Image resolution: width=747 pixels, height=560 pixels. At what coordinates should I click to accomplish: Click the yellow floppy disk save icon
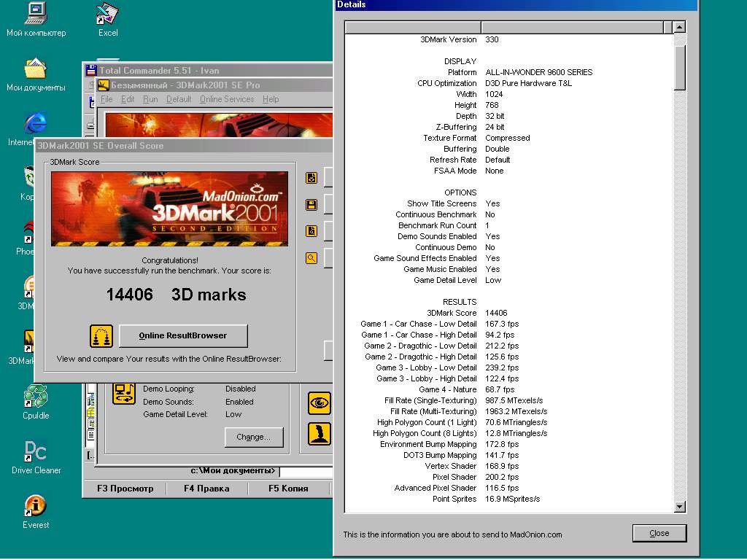pos(311,205)
